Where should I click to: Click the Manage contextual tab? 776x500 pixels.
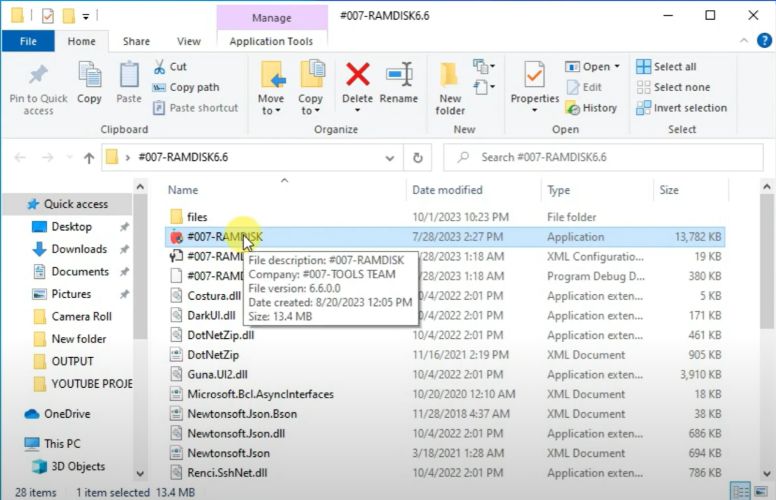pos(272,18)
